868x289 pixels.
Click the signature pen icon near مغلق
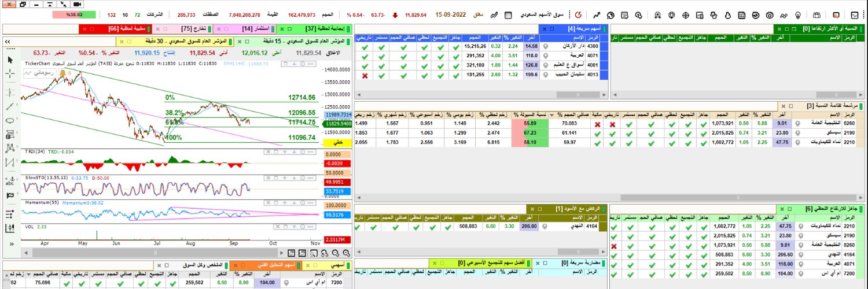tap(494, 15)
